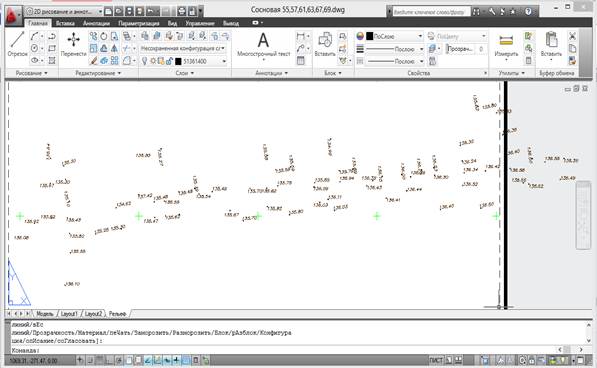Image resolution: width=597 pixels, height=368 pixels.
Task: Print drawing from quick access toolbar
Action: 182,11
